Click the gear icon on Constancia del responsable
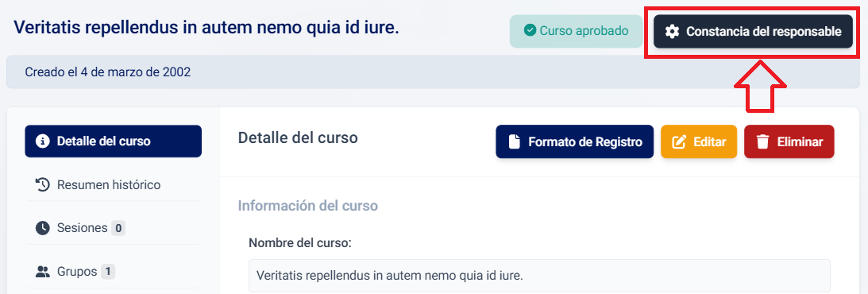 (672, 32)
